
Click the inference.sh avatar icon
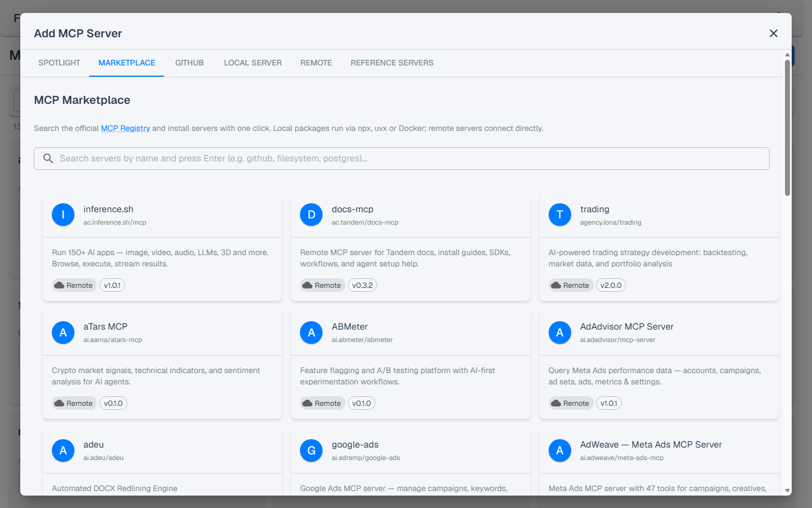pyautogui.click(x=63, y=214)
